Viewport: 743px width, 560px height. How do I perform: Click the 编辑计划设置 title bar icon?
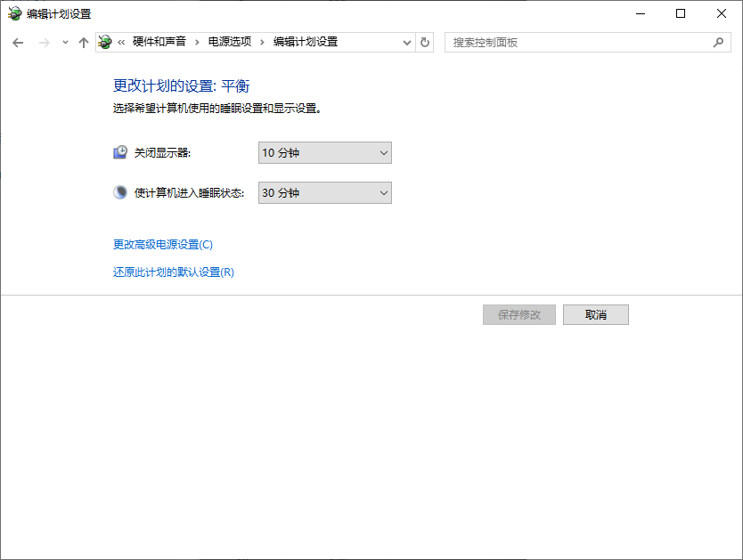12,13
